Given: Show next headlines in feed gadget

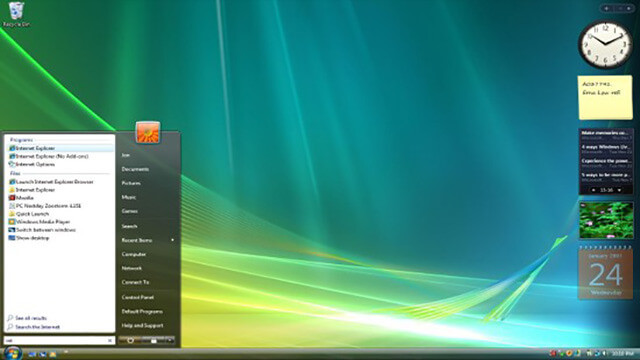Looking at the screenshot, I should point(620,190).
